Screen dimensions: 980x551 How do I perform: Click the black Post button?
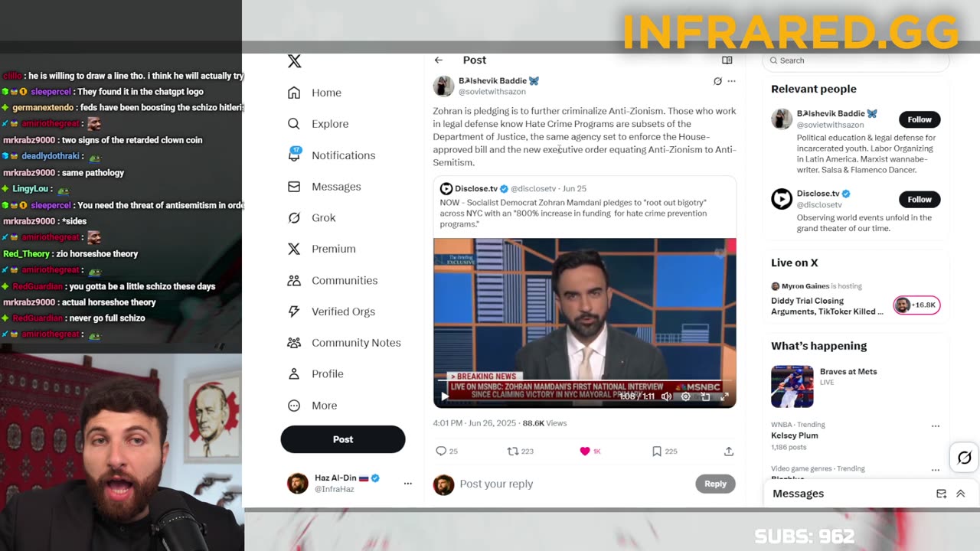click(x=343, y=439)
